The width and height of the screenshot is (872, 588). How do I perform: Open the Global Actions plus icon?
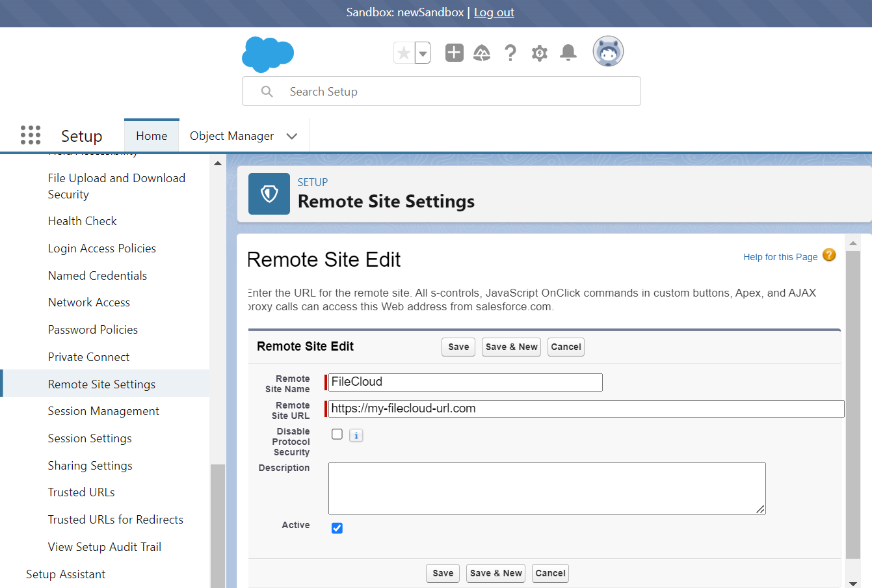[x=455, y=53]
